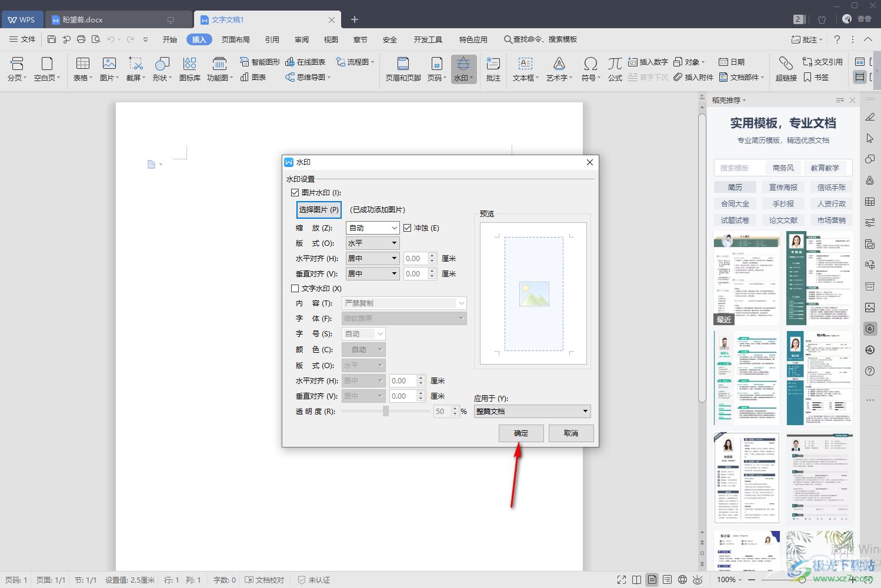Image resolution: width=881 pixels, height=588 pixels.
Task: Insert a Comment (批注) from ribbon
Action: [493, 69]
